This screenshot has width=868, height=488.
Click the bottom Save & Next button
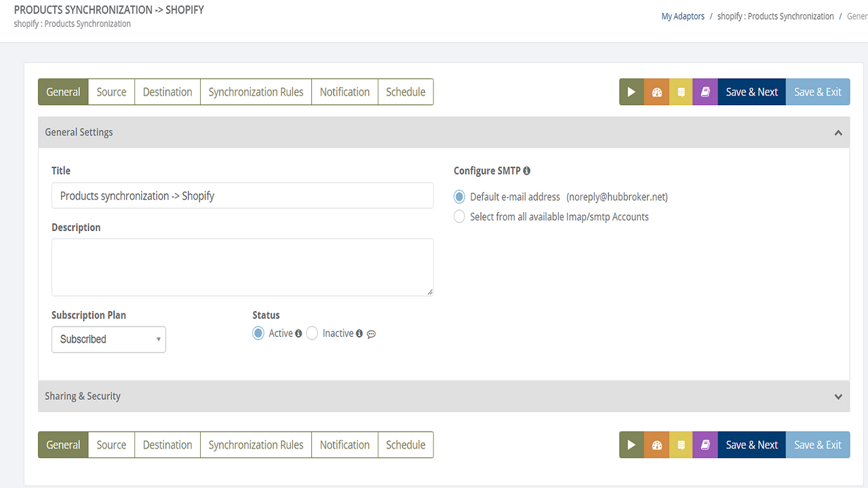pos(752,445)
